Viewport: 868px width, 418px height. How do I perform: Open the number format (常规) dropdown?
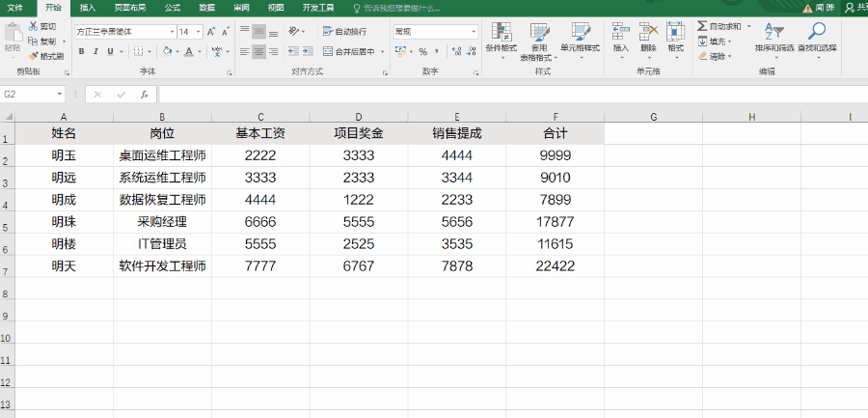[474, 32]
